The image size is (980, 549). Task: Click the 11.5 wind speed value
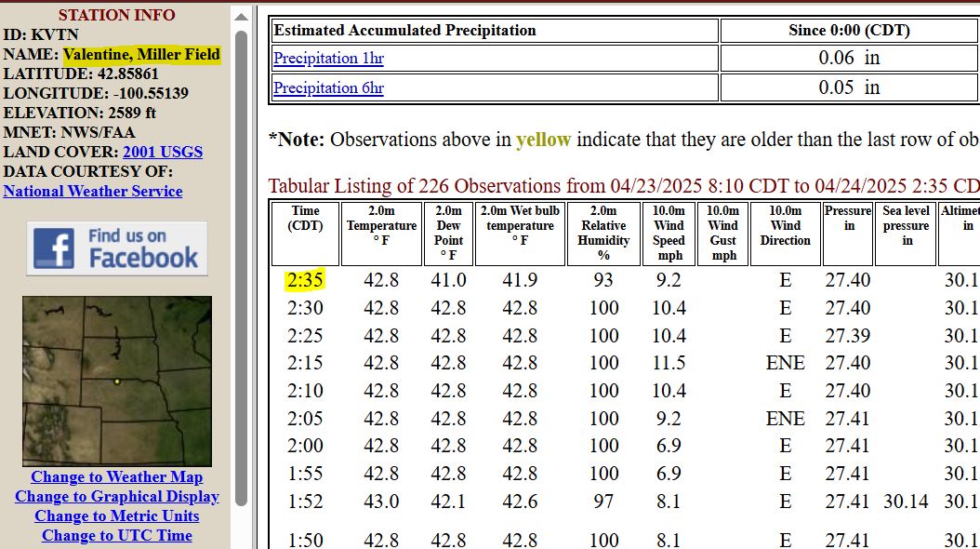coord(669,363)
